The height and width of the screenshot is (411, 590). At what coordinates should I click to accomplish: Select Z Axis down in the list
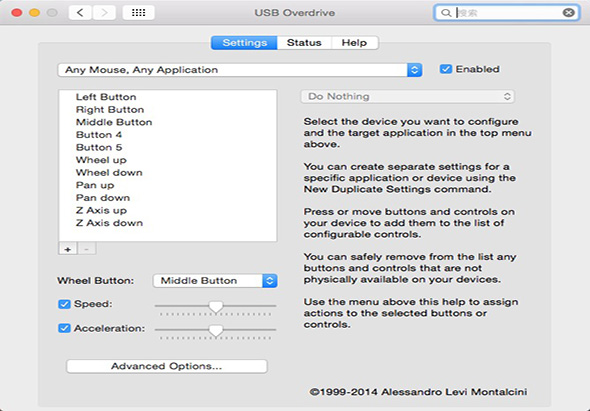[167, 223]
